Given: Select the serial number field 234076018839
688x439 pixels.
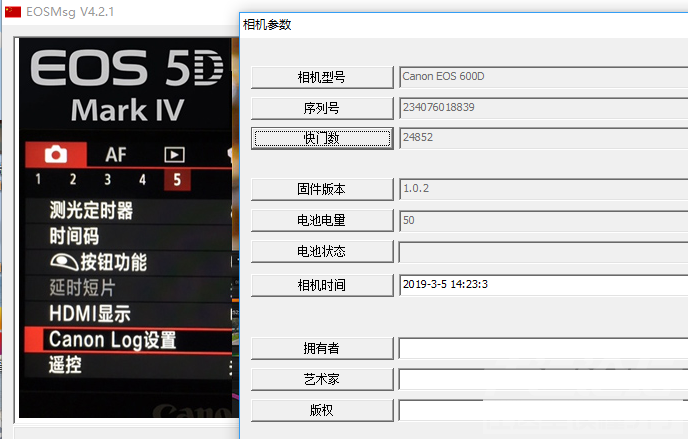Looking at the screenshot, I should pos(544,108).
